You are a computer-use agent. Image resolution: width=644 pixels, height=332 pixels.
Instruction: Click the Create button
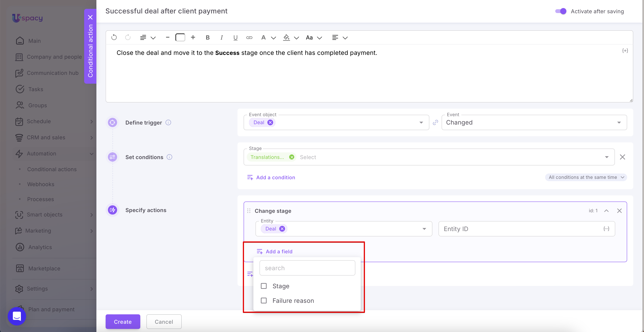coord(123,321)
